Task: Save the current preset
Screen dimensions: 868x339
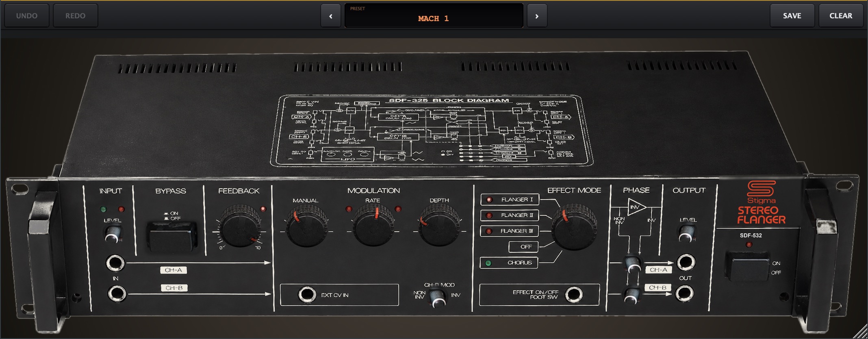Action: [792, 16]
